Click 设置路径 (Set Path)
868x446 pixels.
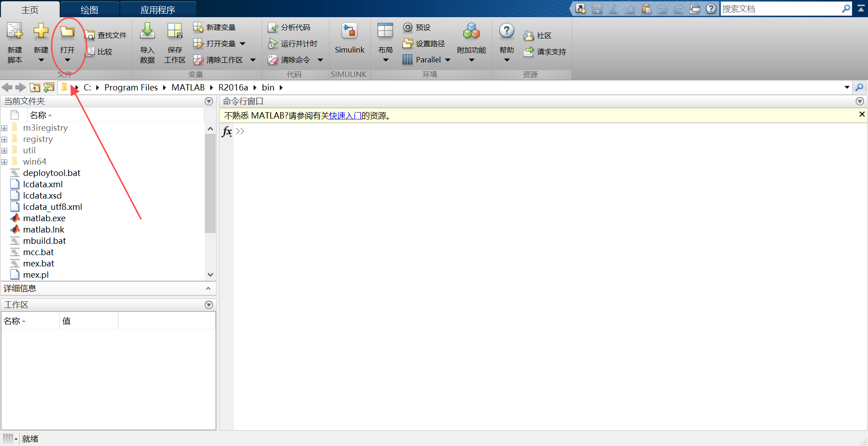click(x=424, y=44)
